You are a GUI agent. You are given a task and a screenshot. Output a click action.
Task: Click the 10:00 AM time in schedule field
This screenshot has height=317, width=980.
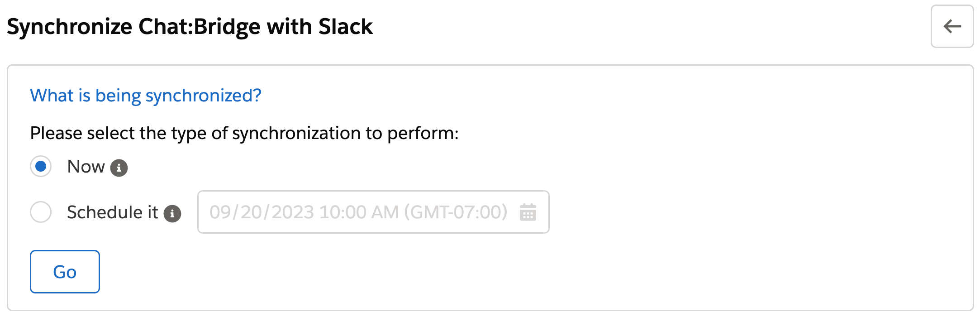point(359,212)
